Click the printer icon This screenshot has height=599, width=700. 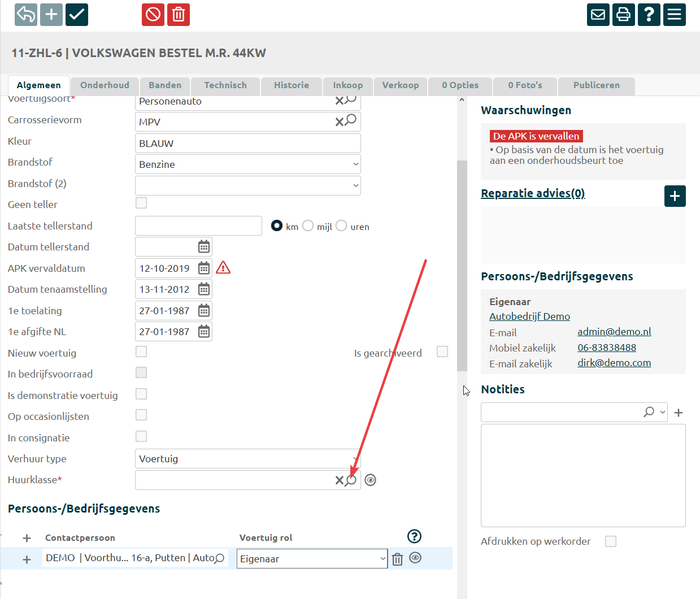(x=623, y=15)
